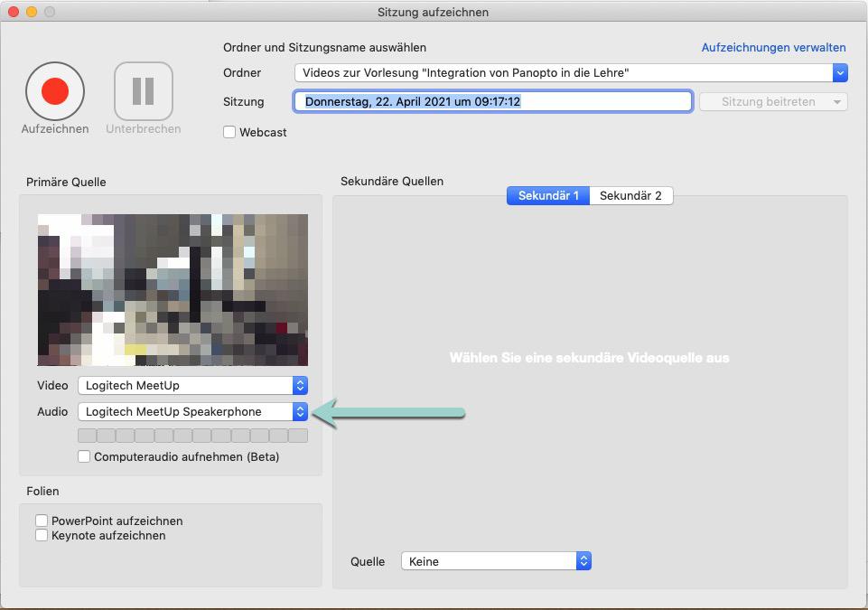This screenshot has width=868, height=610.
Task: Click the Sitzung name input field
Action: pos(493,101)
